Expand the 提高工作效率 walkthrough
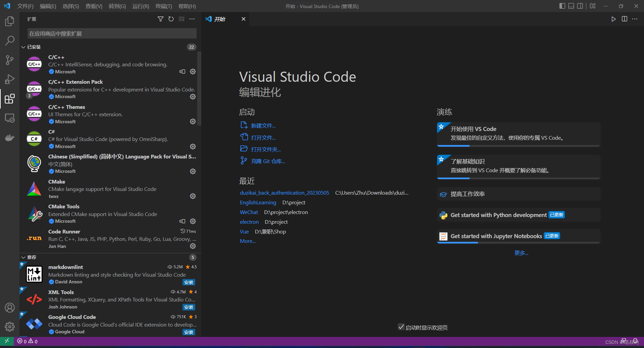Screen dimensions: 644x348 point(519,194)
